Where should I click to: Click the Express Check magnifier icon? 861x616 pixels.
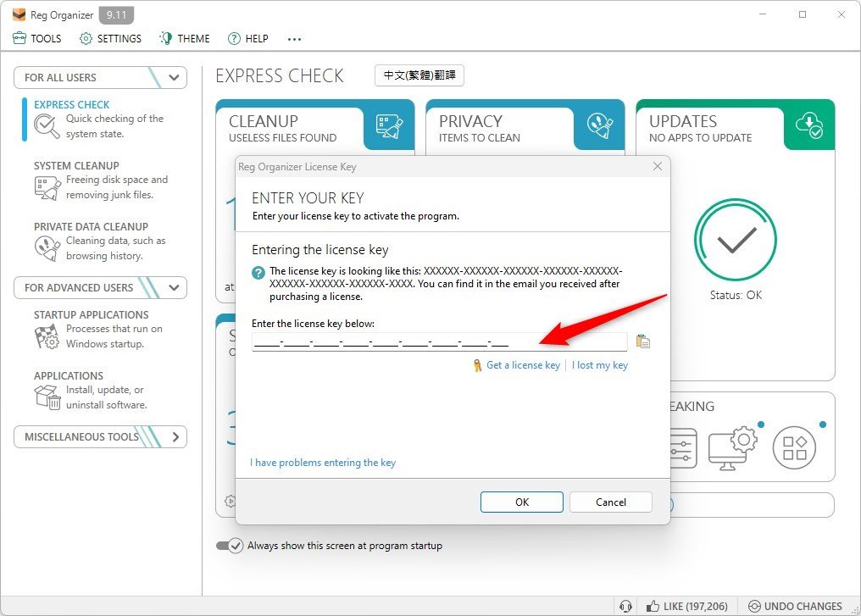[x=47, y=126]
